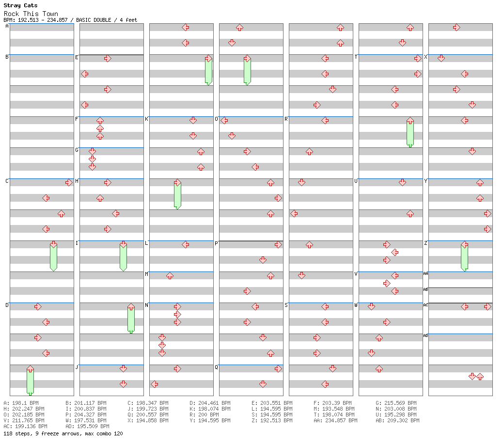Click the green freeze arrow starting at section Z
The image size is (504, 448).
click(x=464, y=256)
